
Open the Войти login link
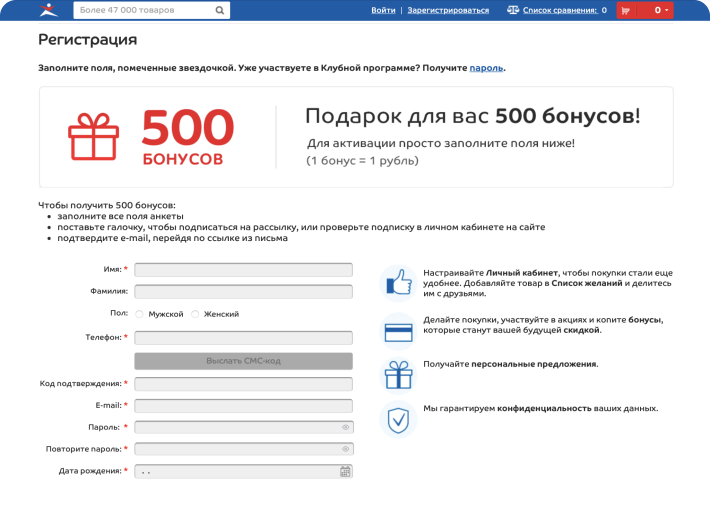(383, 10)
